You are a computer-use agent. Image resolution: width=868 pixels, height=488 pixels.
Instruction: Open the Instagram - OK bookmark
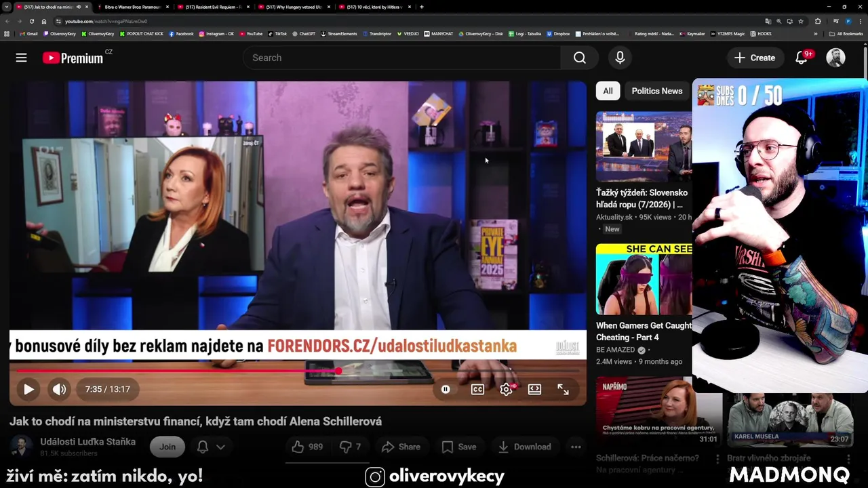click(x=216, y=33)
